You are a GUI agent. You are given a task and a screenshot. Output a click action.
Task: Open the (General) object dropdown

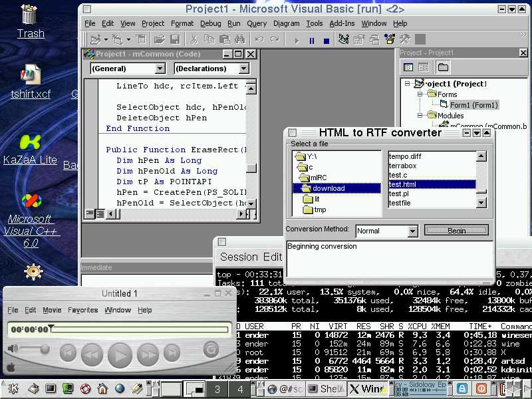coord(160,68)
